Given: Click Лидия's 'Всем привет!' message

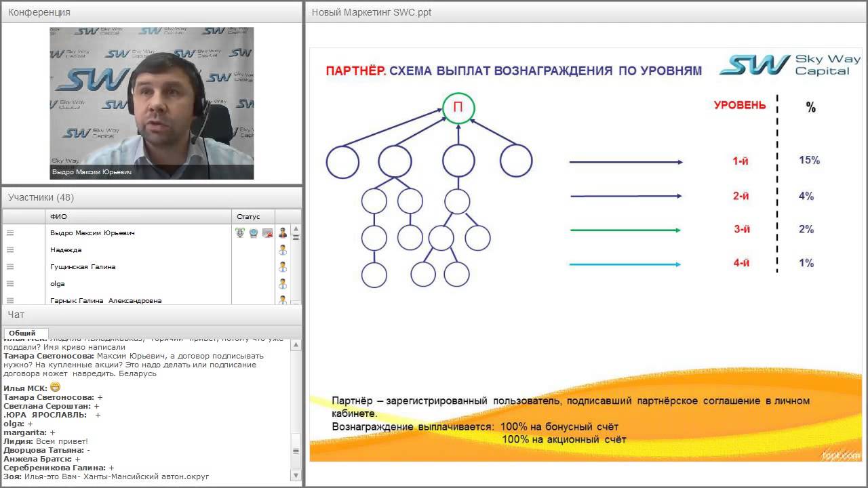Looking at the screenshot, I should point(45,441).
